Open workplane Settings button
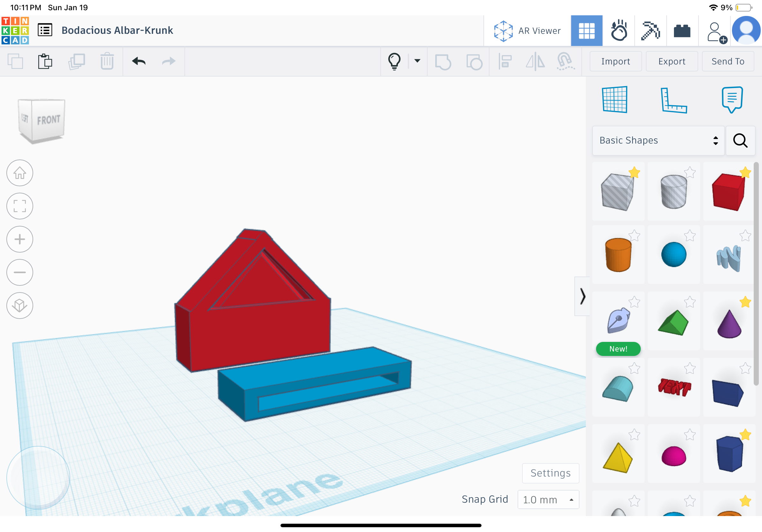The height and width of the screenshot is (532, 762). [550, 473]
